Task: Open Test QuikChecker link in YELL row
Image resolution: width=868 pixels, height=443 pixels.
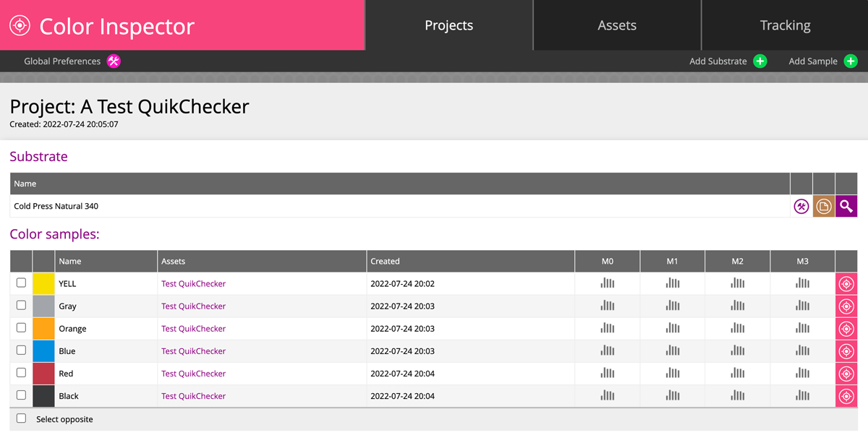Action: point(193,284)
